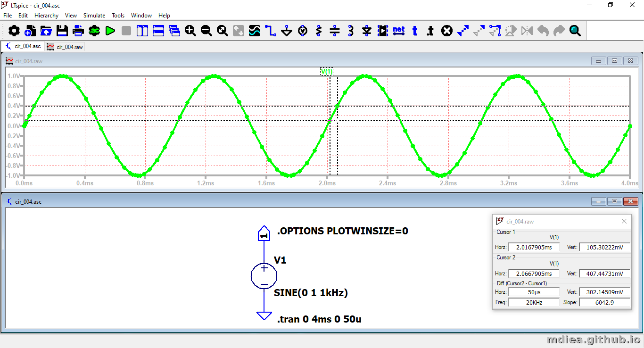Screen dimensions: 644x348
Task: Click the Diff Vert field 302.14509mV
Action: (604, 292)
